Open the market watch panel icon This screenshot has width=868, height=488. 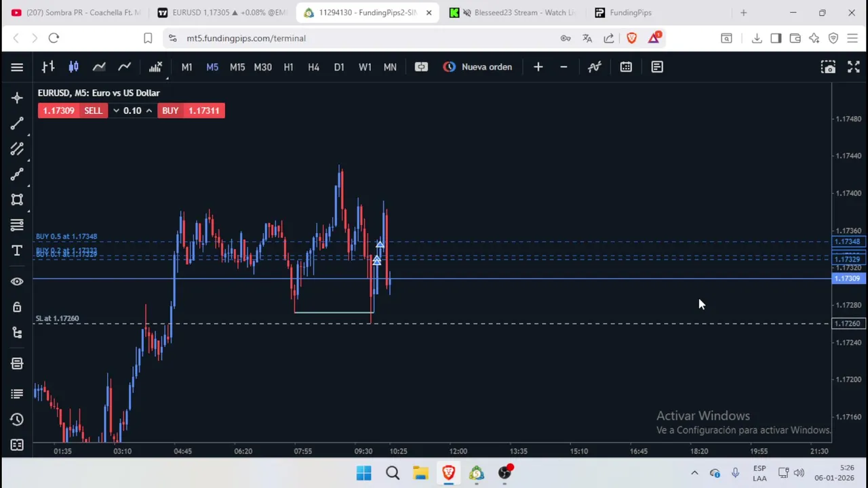pyautogui.click(x=17, y=364)
